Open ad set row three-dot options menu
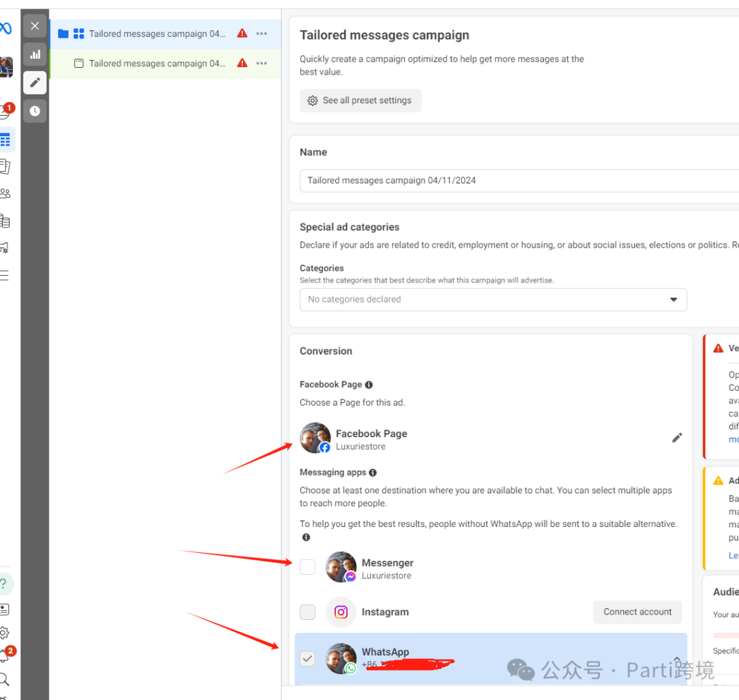Viewport: 739px width, 700px height. click(x=261, y=63)
